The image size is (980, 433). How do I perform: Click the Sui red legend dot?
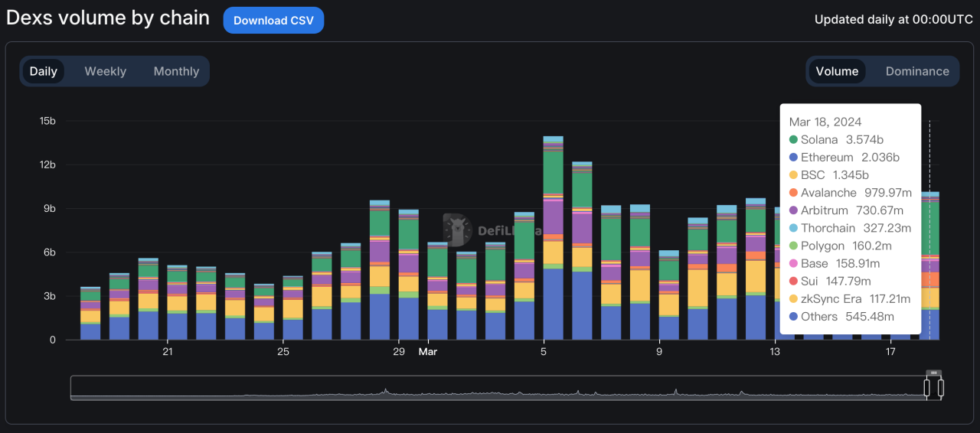pyautogui.click(x=793, y=281)
